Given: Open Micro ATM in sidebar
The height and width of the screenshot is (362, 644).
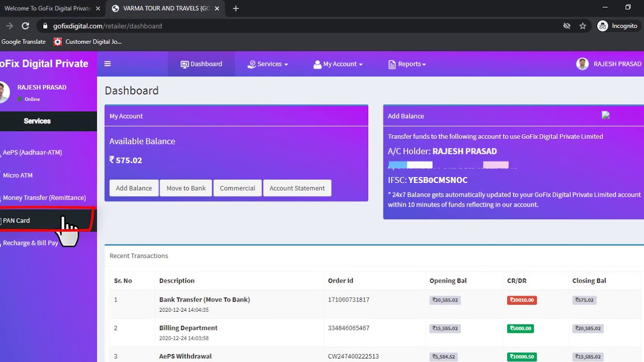Looking at the screenshot, I should [18, 175].
